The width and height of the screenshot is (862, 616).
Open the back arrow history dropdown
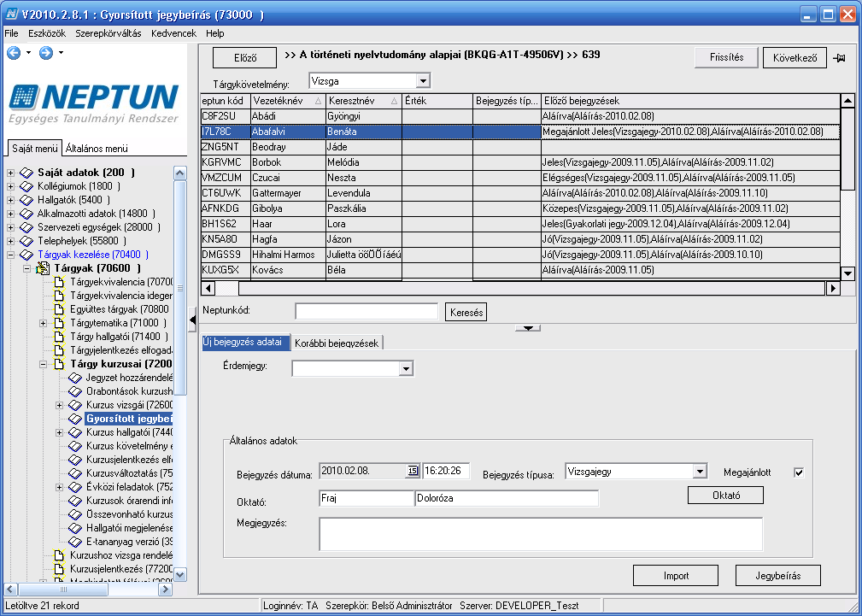tap(28, 53)
